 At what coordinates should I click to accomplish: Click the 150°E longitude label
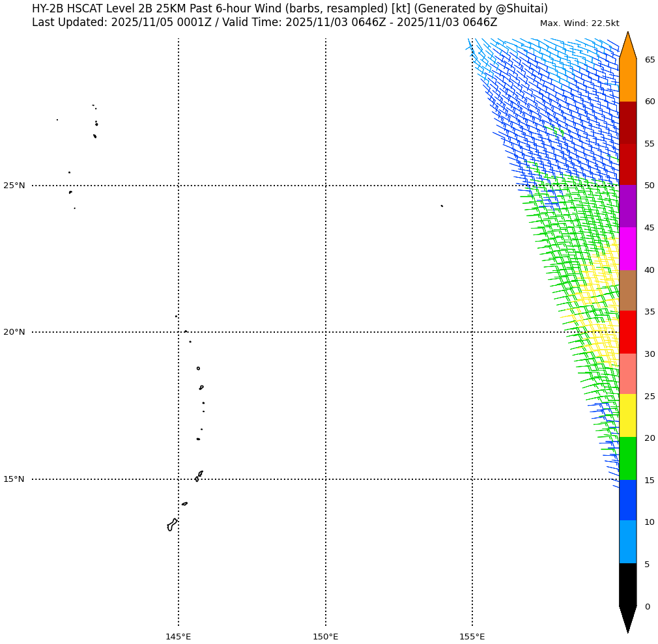point(325,636)
